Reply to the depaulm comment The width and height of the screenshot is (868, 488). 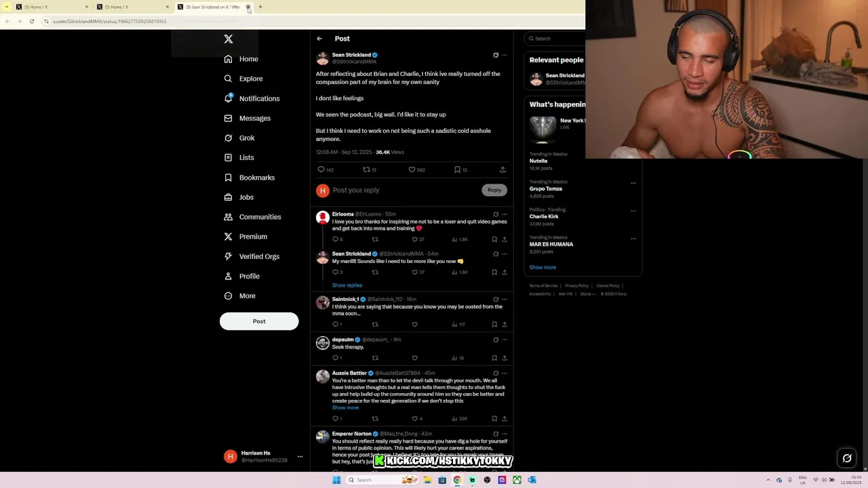335,358
